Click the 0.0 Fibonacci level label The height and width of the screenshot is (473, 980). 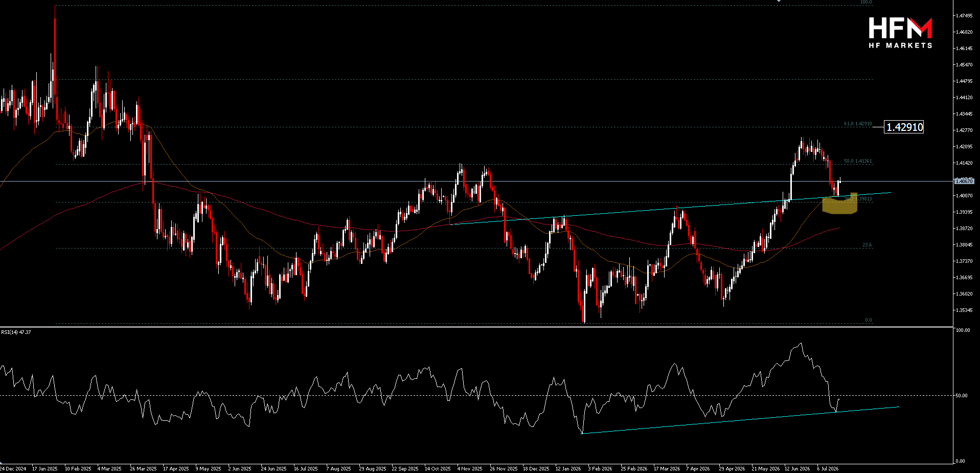pos(869,320)
